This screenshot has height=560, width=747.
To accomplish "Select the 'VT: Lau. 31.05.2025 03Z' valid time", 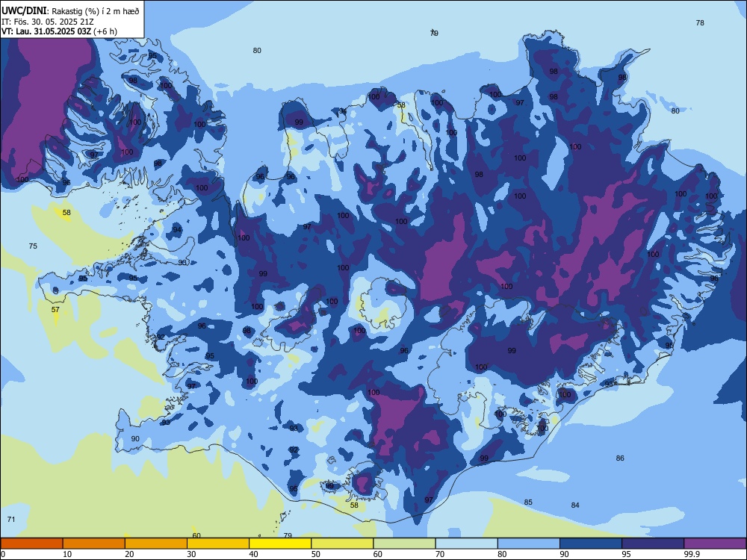I will click(x=46, y=31).
